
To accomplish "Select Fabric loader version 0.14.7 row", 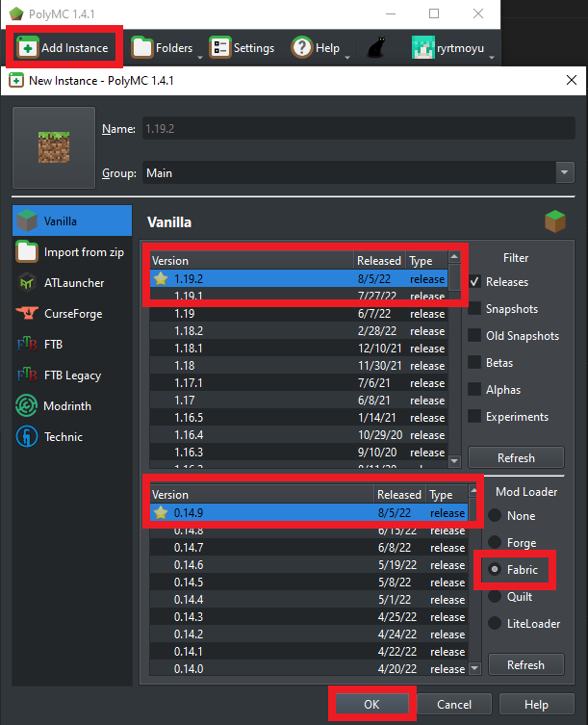I will point(309,548).
